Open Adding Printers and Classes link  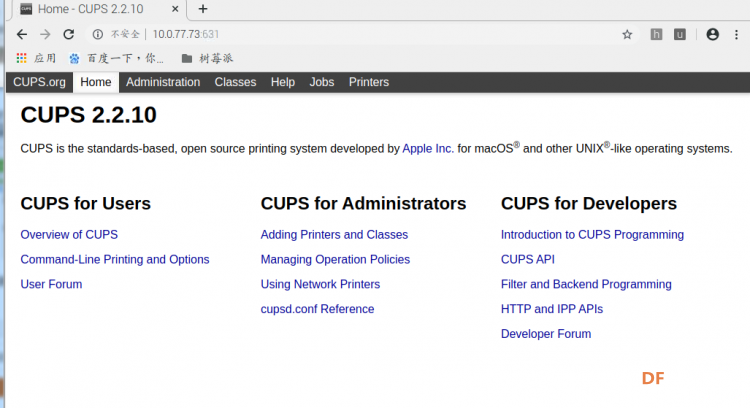334,235
